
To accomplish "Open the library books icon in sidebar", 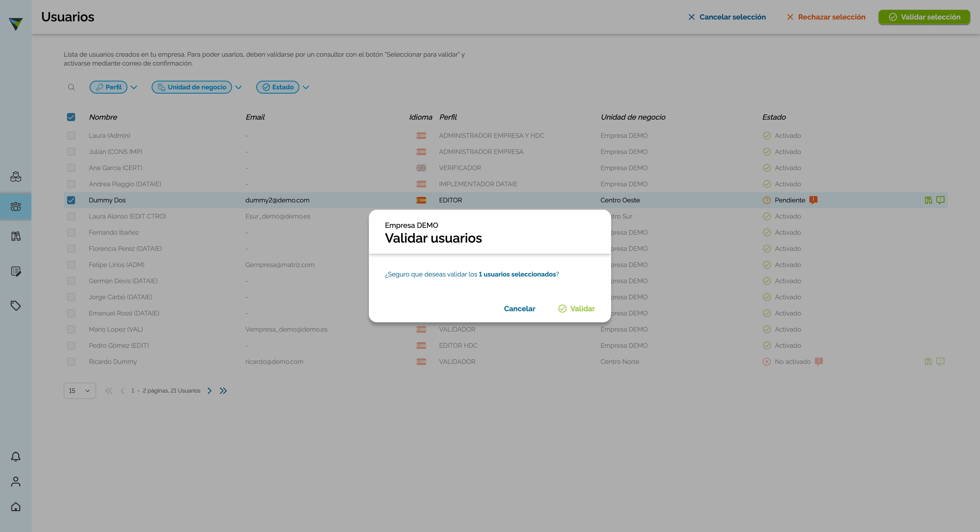I will (x=16, y=236).
